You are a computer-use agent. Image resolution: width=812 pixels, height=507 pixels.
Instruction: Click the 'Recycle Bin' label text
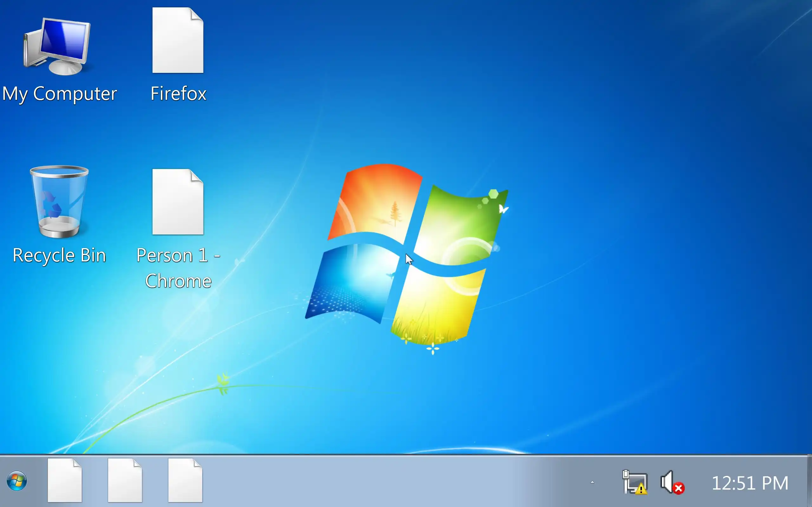click(x=59, y=255)
